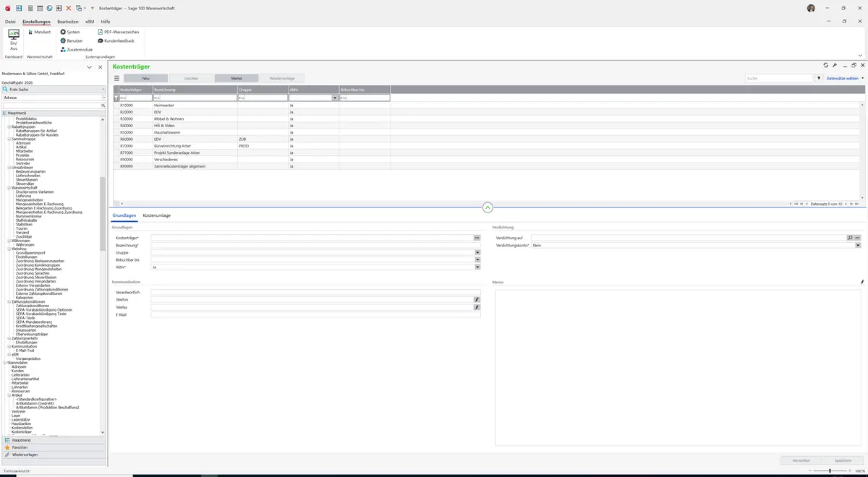This screenshot has height=477, width=868.
Task: Click the wrench icon in Kostenträger window
Action: (835, 65)
